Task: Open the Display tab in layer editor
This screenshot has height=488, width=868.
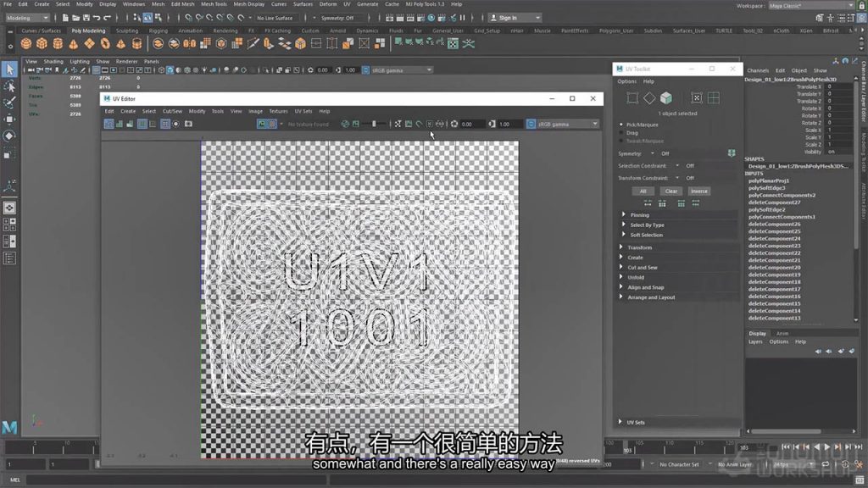Action: point(757,334)
